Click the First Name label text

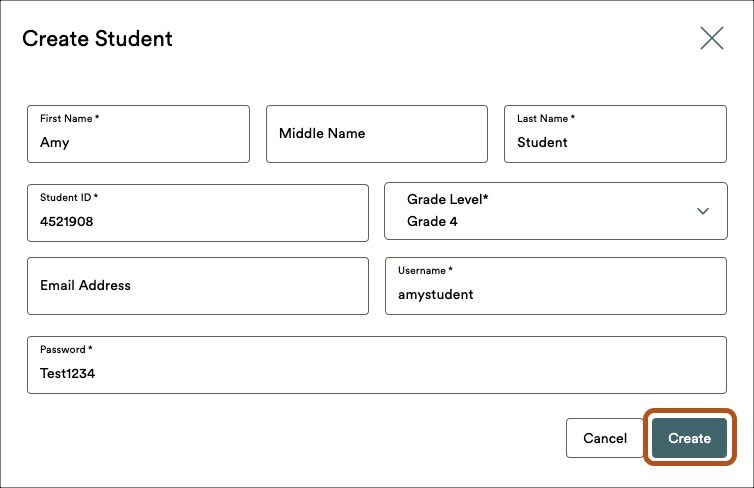tap(69, 119)
